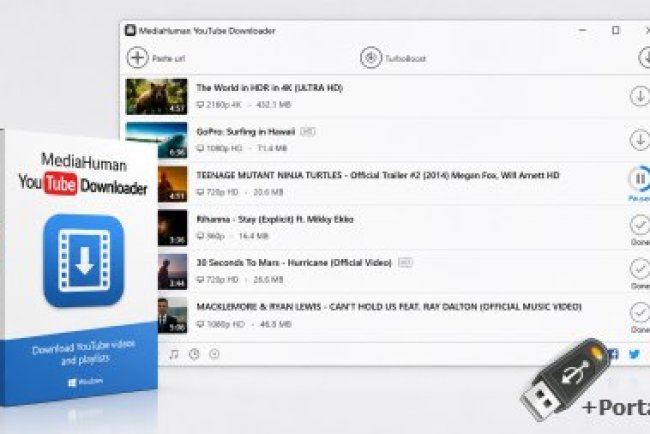Click the Paste url label
The height and width of the screenshot is (434, 650).
169,58
